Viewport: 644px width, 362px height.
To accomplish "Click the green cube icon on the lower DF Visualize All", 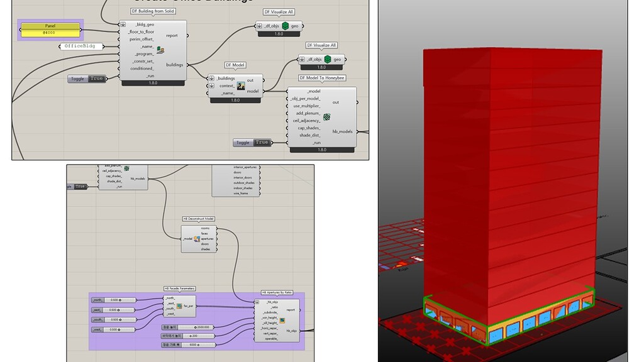I will 328,59.
